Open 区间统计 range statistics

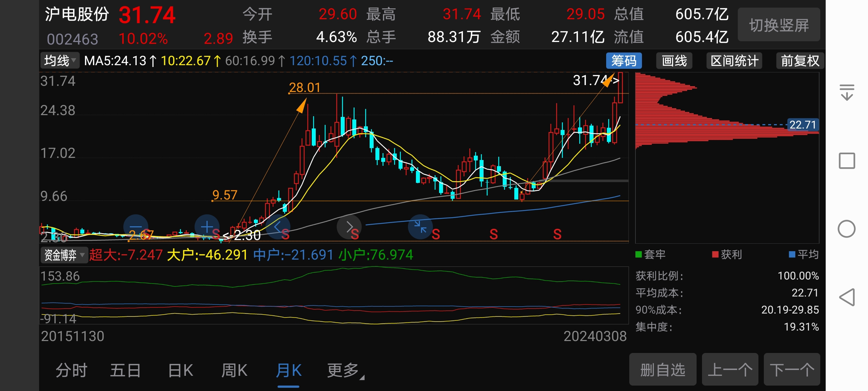[734, 61]
